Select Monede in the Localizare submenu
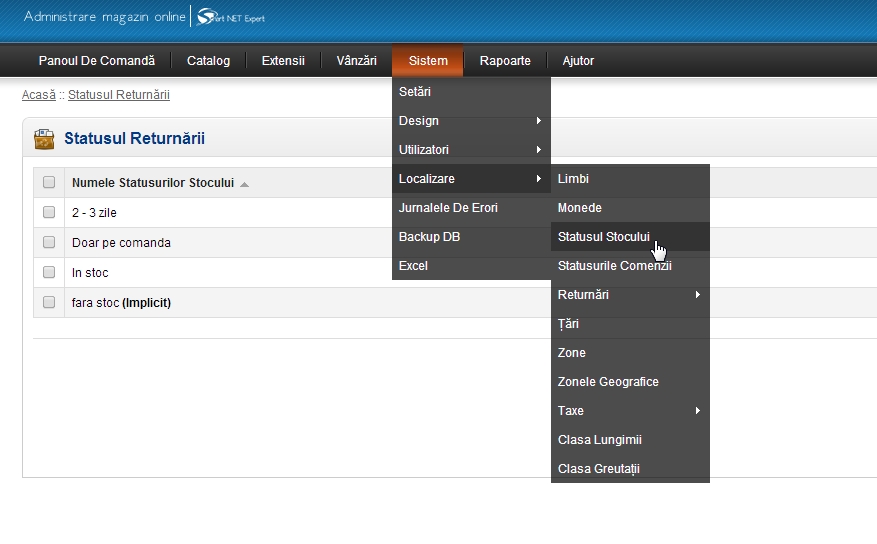 tap(580, 208)
